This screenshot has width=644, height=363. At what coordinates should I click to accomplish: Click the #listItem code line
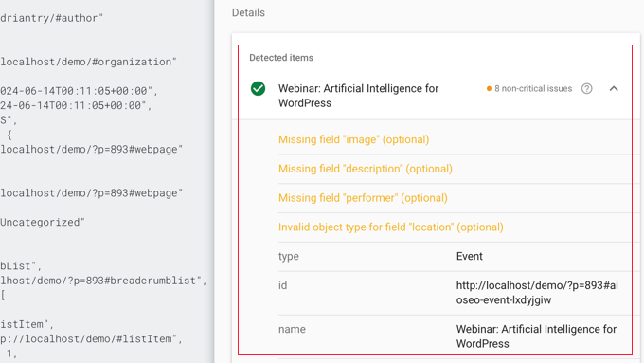tap(91, 338)
